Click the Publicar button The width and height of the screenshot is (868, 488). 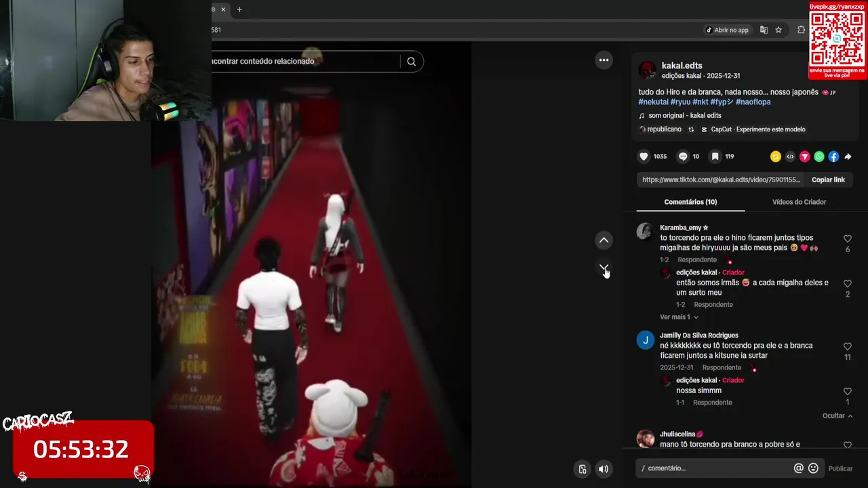[840, 468]
